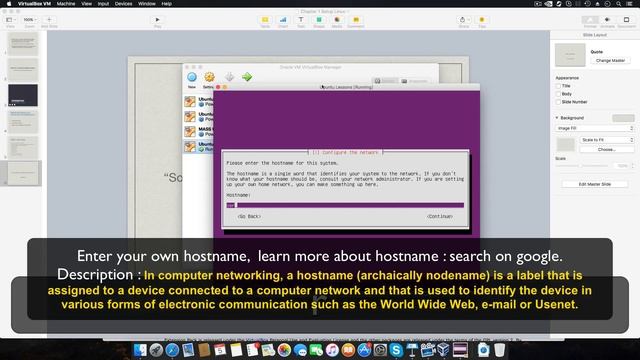Open the Window menu
Viewport: 640px width, 360px height.
(147, 4)
